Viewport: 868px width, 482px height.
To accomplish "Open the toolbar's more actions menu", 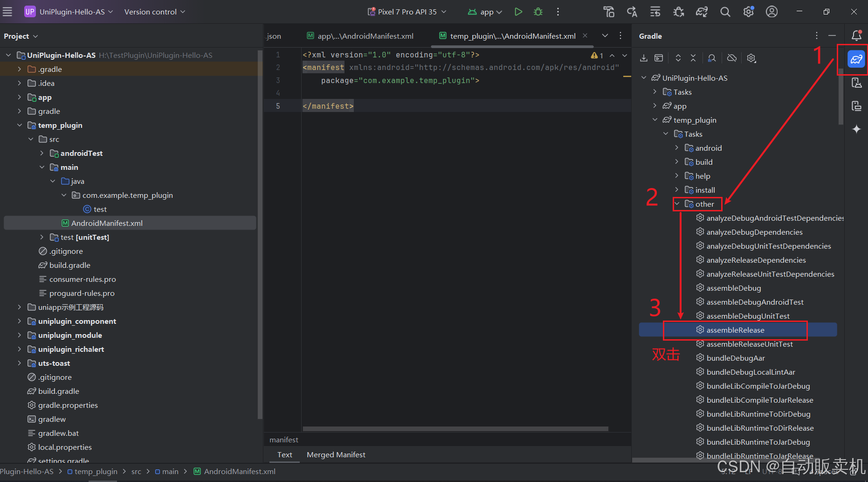I will click(x=558, y=12).
